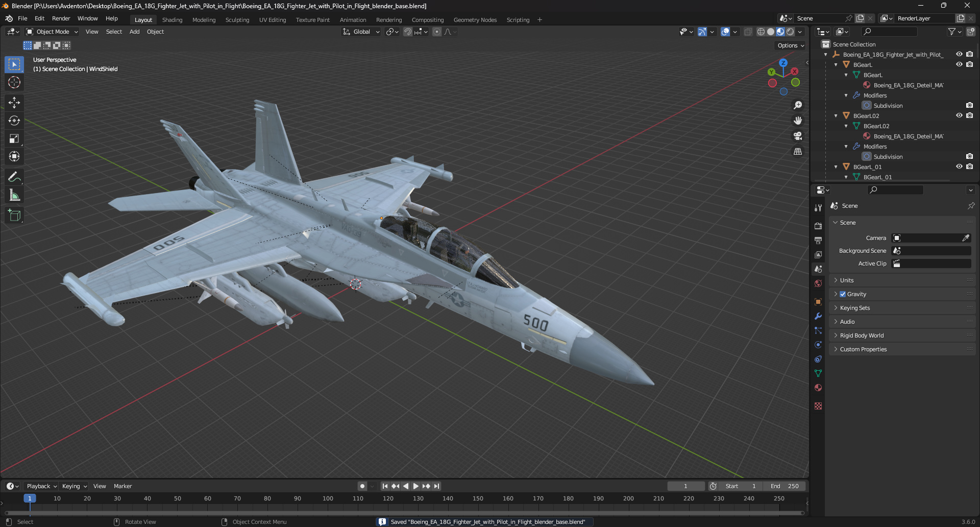Open the Material properties tab
This screenshot has height=527, width=980.
[818, 388]
